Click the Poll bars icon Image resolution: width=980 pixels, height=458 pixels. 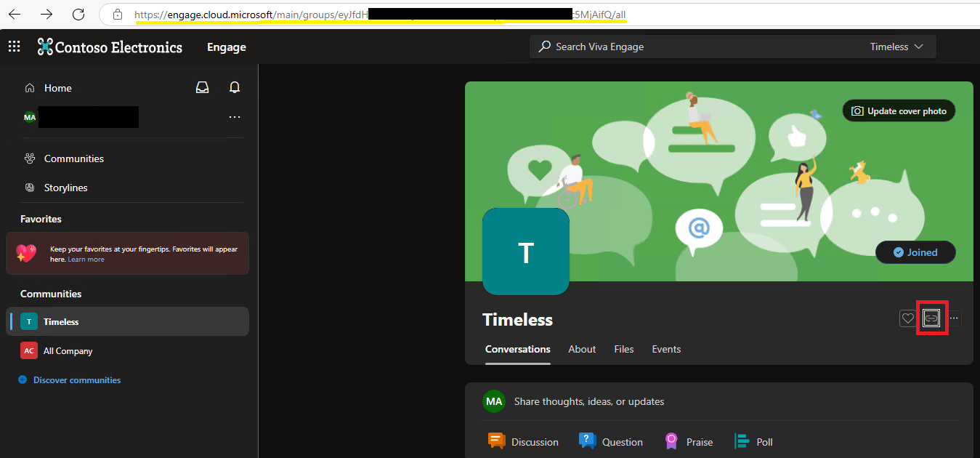pos(742,441)
